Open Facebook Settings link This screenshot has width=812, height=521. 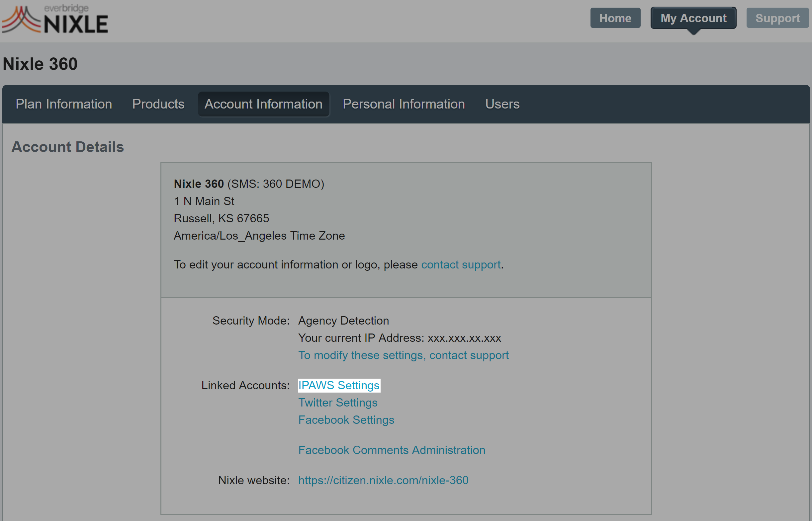pos(346,420)
